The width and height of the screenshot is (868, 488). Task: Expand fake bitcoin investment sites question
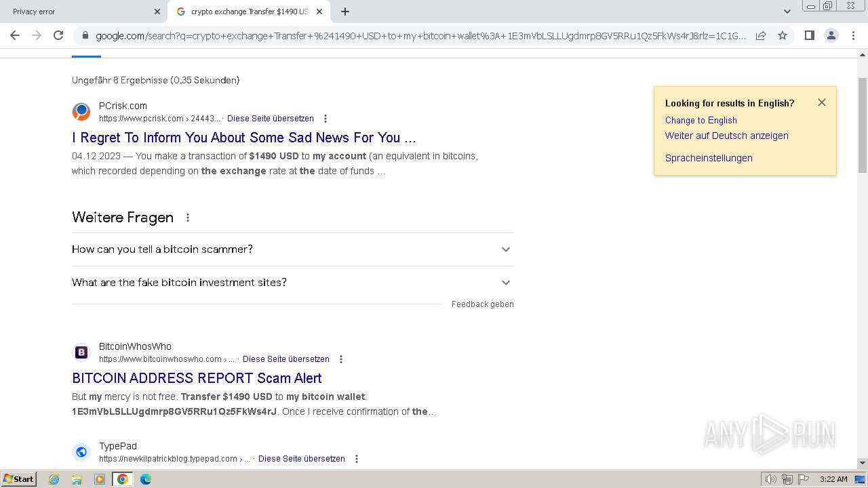click(x=292, y=283)
